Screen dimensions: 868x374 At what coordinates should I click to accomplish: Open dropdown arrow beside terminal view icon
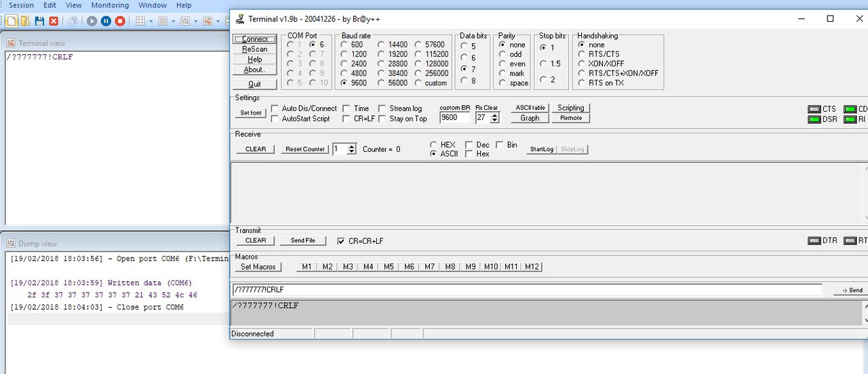pos(218,21)
